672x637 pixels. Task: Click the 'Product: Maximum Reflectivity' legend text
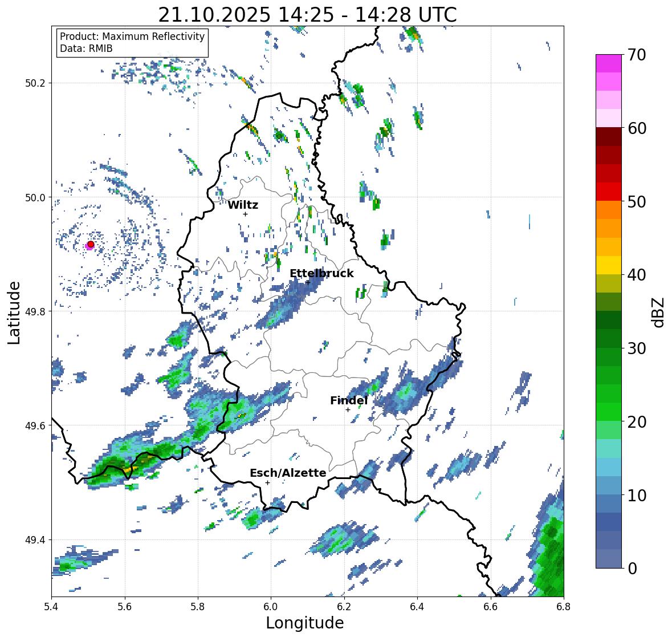coord(132,36)
